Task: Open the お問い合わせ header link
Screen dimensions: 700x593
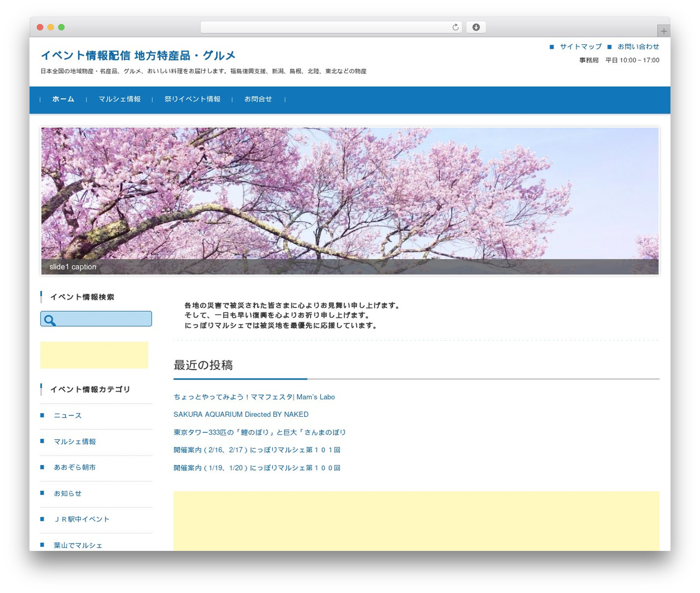Action: (x=638, y=46)
